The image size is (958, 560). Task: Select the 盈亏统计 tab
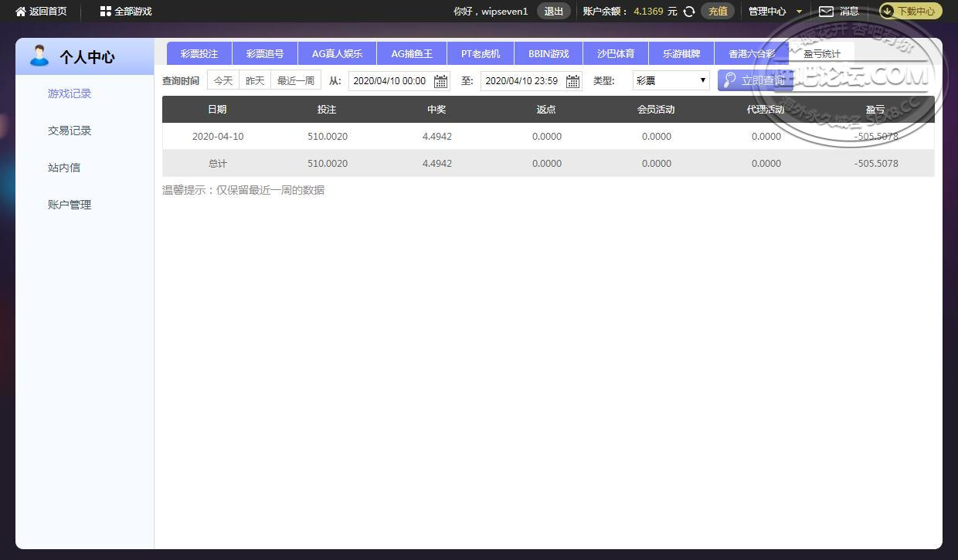click(822, 54)
